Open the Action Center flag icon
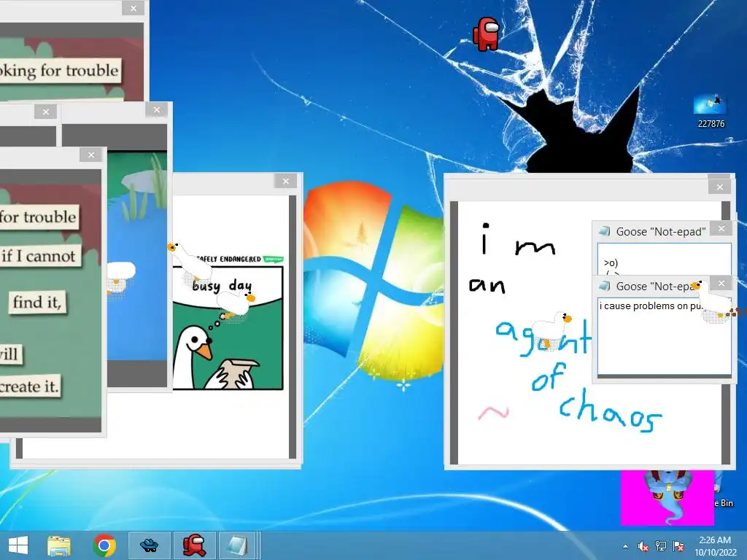The image size is (747, 560). coord(678,546)
